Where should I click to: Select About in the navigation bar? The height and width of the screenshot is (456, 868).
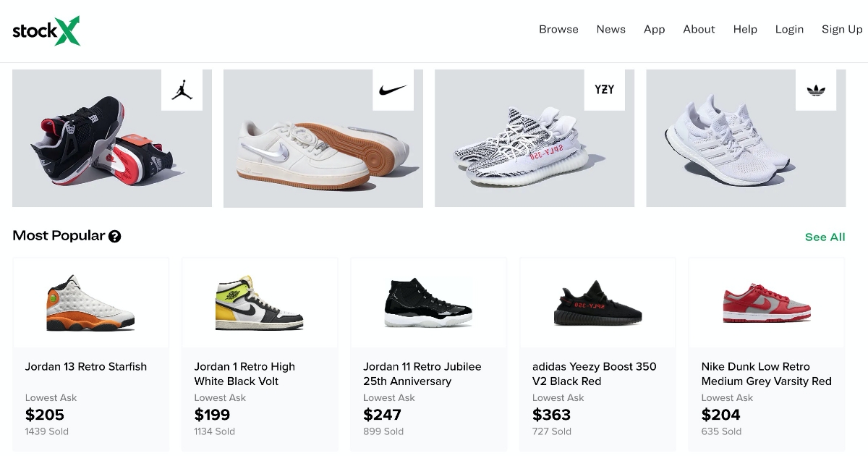click(x=699, y=30)
